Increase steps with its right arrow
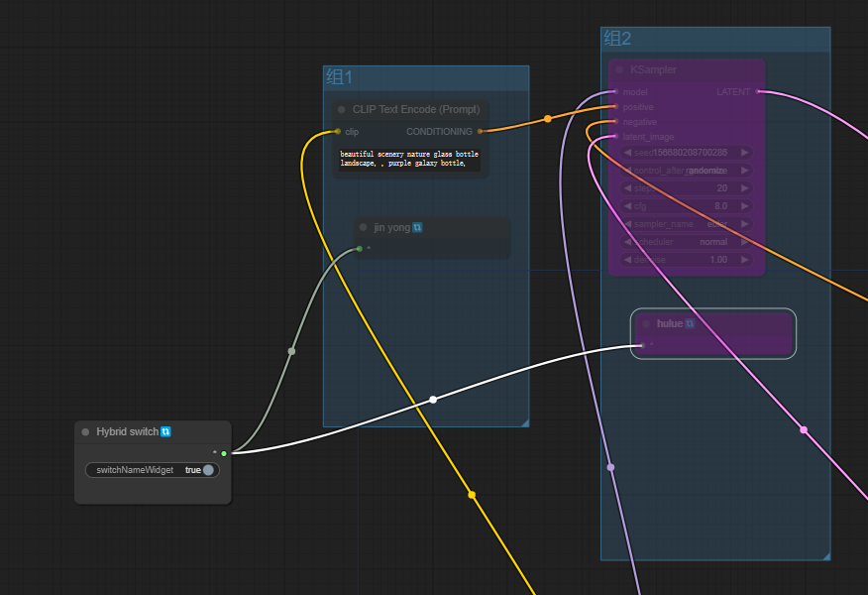This screenshot has height=595, width=868. 744,188
